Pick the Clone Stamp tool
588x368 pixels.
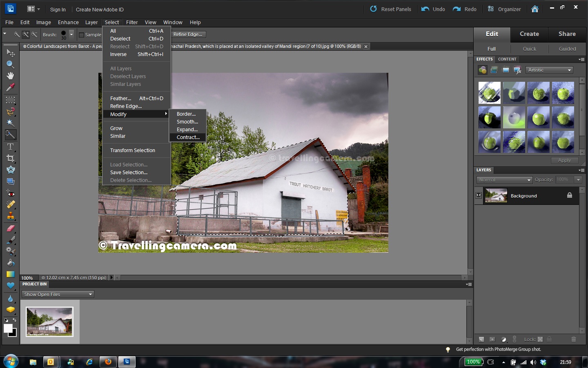click(10, 215)
